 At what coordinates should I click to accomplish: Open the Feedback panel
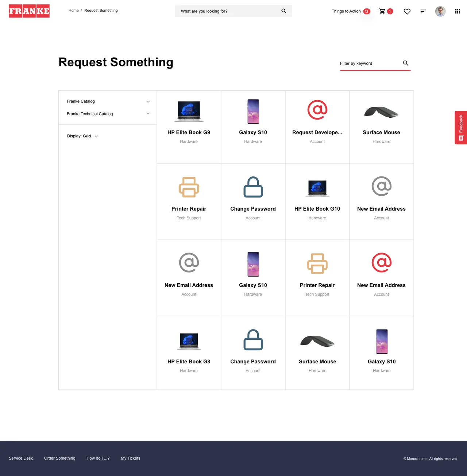click(x=460, y=128)
